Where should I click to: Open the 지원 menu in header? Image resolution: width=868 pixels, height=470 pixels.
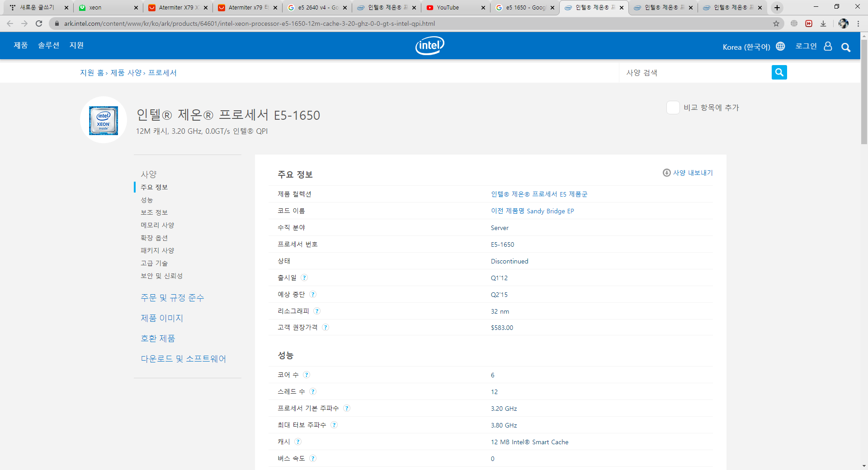tap(76, 45)
